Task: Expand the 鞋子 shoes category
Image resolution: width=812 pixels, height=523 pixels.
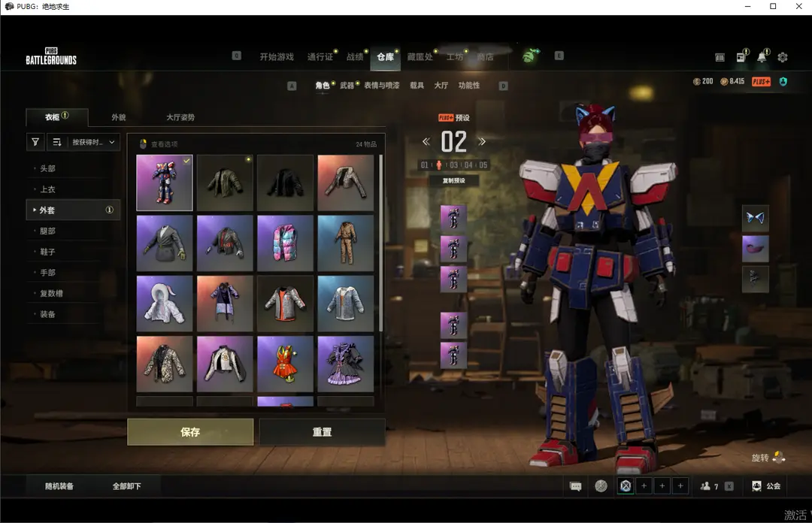Action: pos(73,252)
